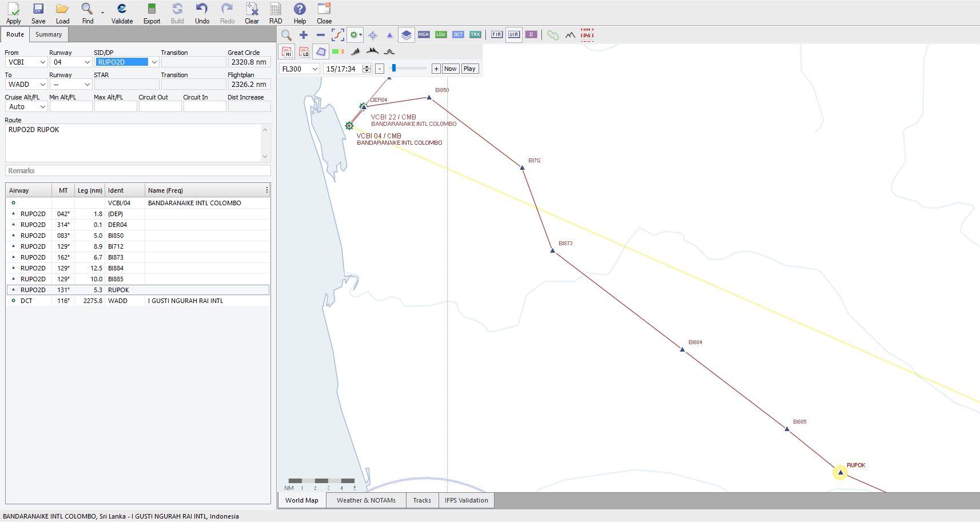This screenshot has width=980, height=522.
Task: Click the Find magnifier icon
Action: (x=87, y=9)
